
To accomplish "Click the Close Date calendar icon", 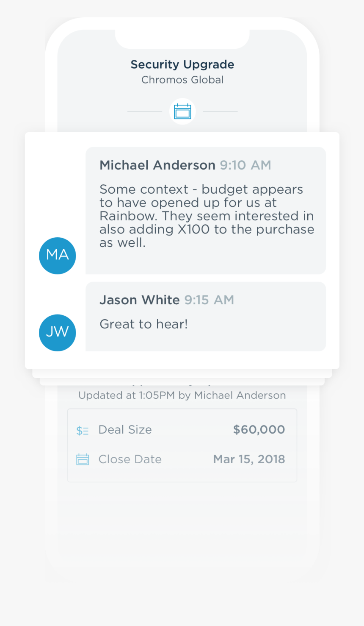I will 83,459.
